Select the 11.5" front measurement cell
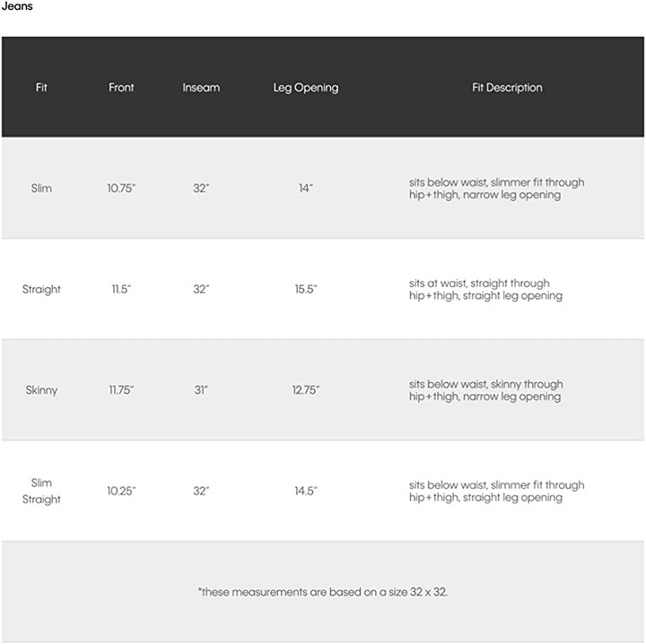The image size is (646, 644). pyautogui.click(x=121, y=289)
